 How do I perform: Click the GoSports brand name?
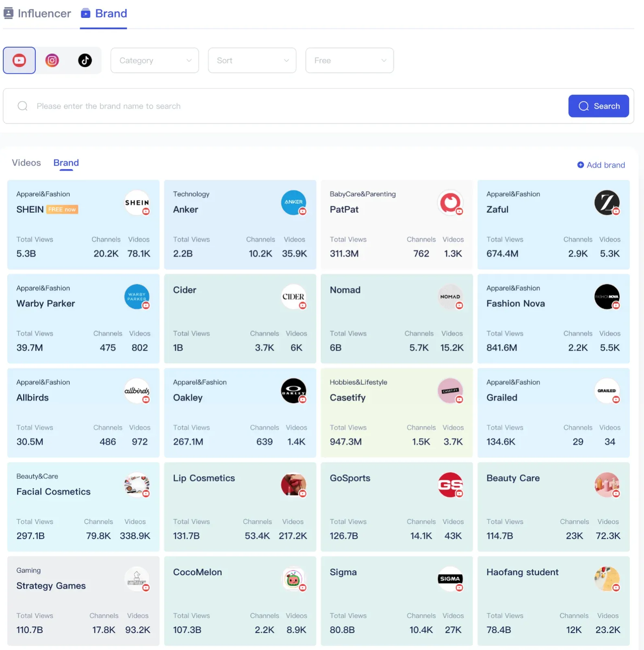click(x=350, y=478)
